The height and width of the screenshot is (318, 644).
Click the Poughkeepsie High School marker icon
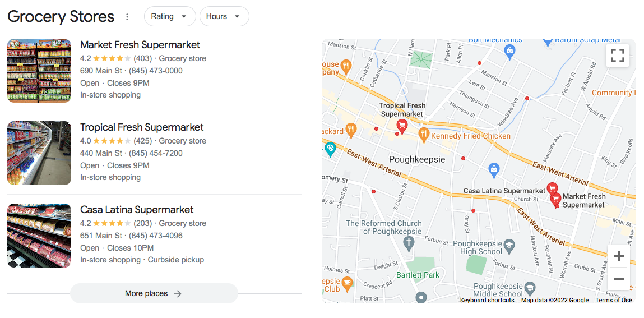pyautogui.click(x=509, y=245)
